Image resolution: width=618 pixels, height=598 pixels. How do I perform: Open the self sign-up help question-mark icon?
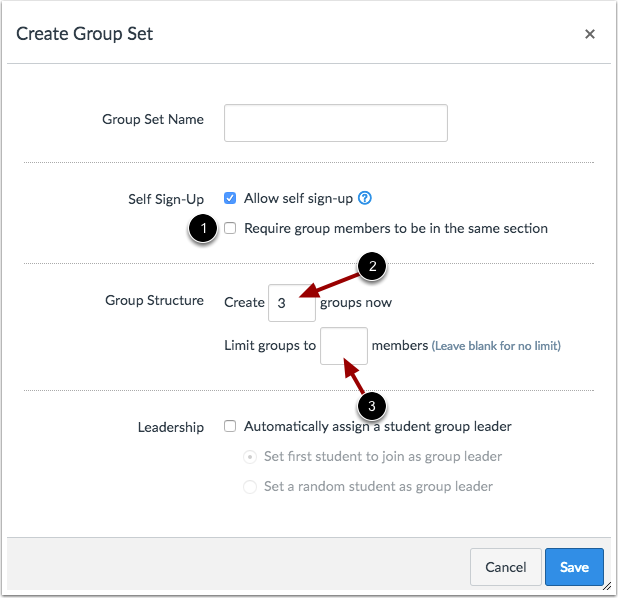[x=365, y=198]
